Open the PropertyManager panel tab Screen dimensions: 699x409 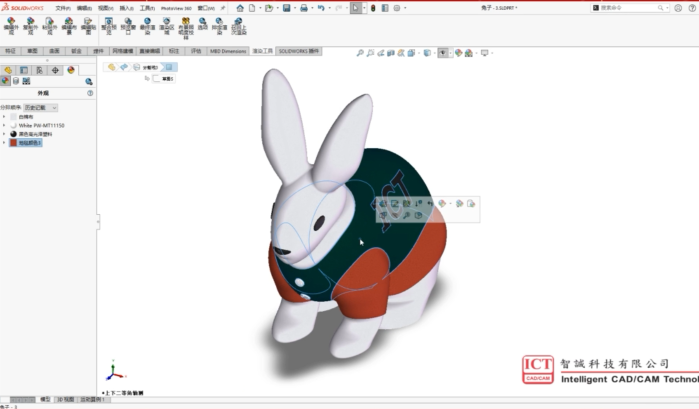pyautogui.click(x=24, y=70)
